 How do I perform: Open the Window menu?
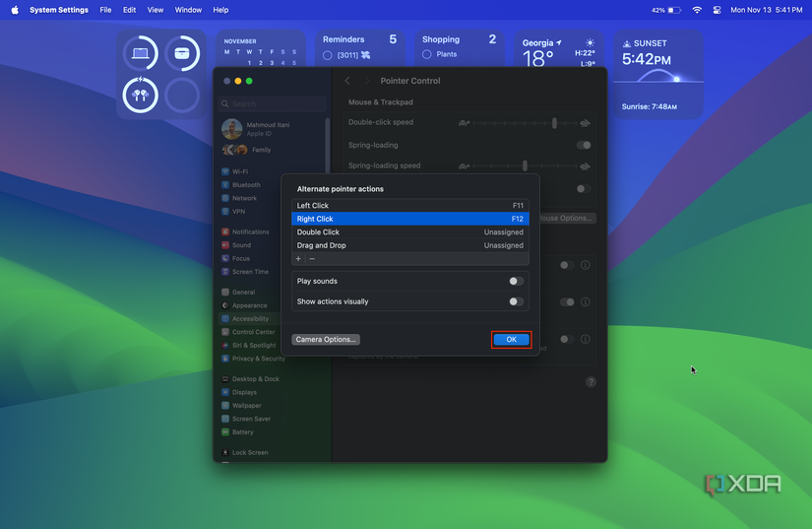tap(188, 10)
